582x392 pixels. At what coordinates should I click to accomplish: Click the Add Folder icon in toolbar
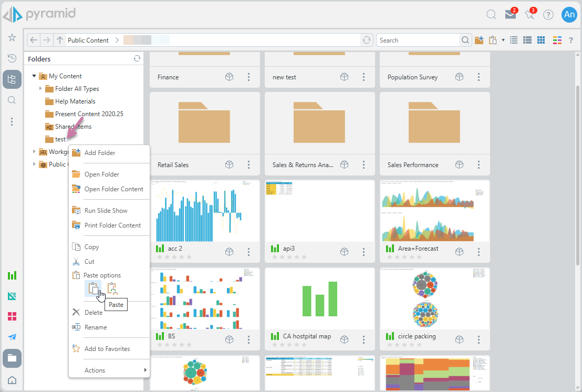pos(479,40)
